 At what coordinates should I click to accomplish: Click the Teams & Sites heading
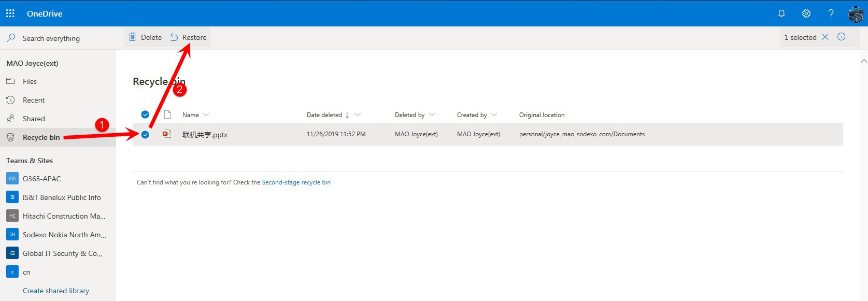pos(30,161)
